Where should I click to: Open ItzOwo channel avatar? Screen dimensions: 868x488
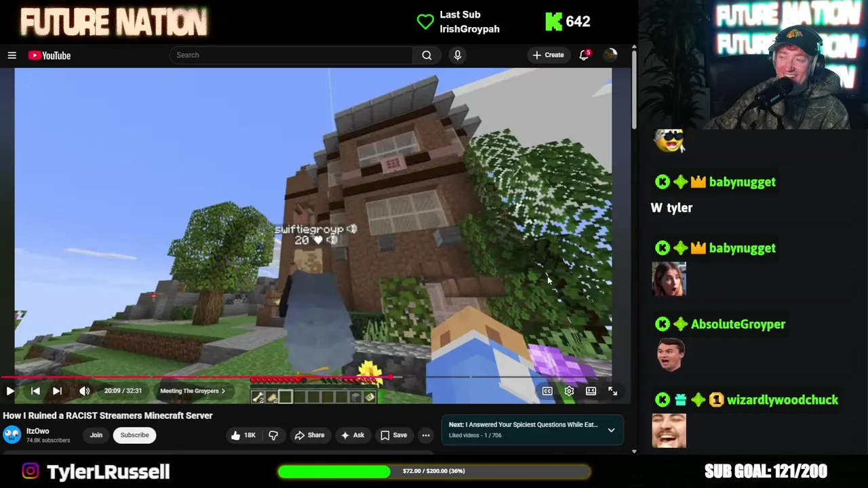tap(12, 434)
